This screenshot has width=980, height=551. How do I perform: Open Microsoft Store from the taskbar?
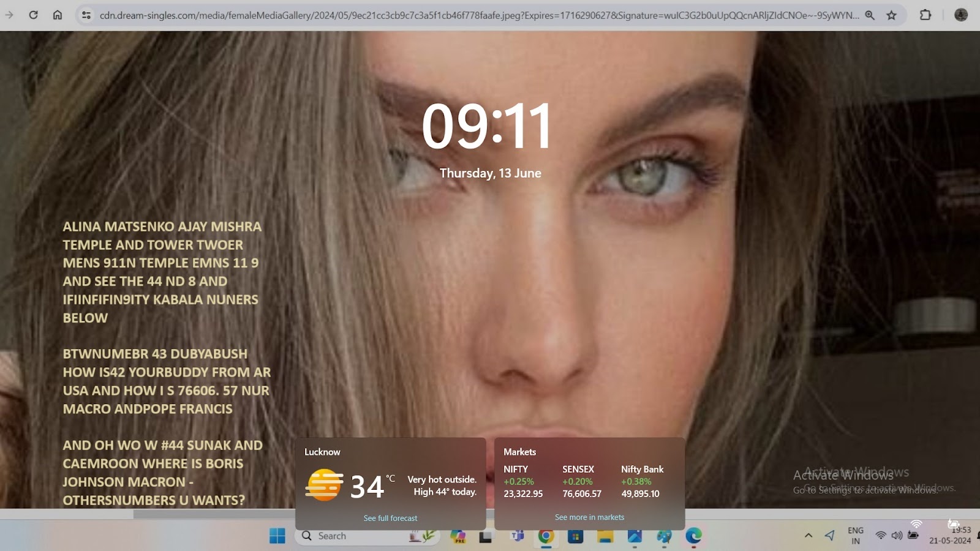(575, 536)
